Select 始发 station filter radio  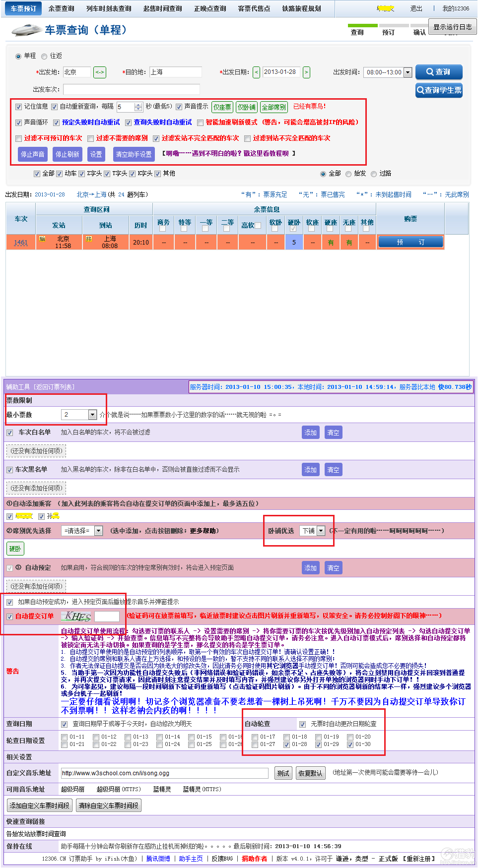pos(348,174)
